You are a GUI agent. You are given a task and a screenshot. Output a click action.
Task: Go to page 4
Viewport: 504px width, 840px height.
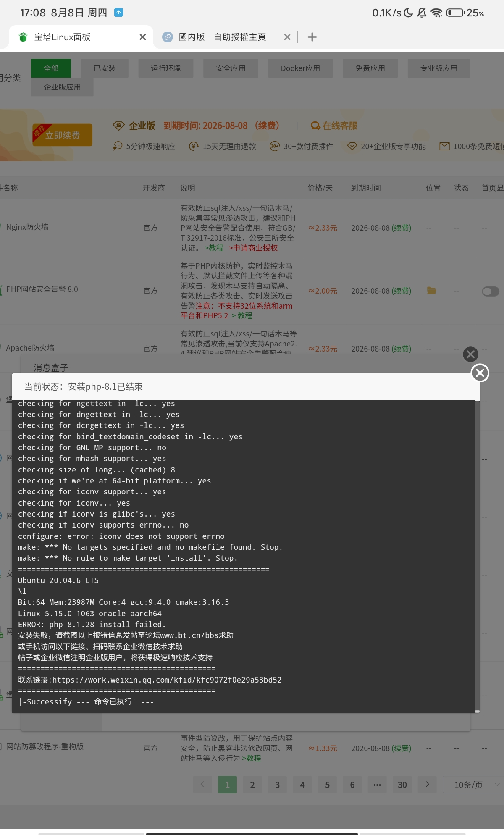point(302,785)
